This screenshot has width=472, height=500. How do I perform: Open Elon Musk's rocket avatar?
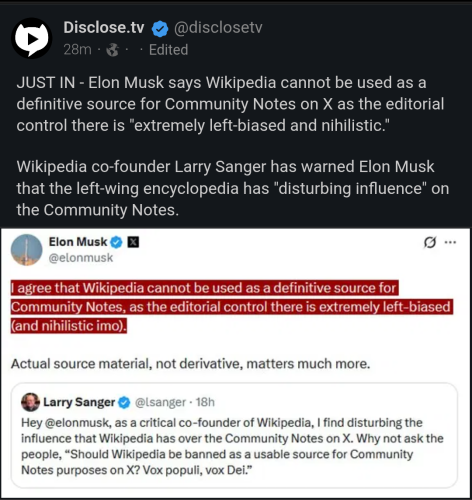(x=27, y=250)
